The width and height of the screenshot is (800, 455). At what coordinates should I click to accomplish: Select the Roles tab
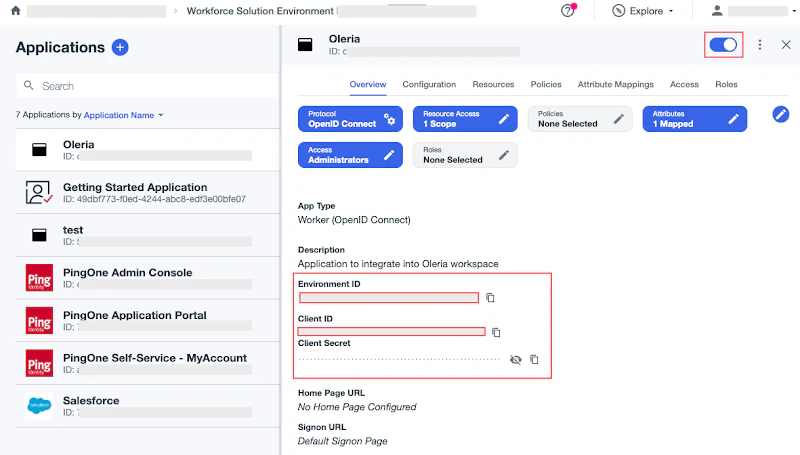pyautogui.click(x=726, y=84)
